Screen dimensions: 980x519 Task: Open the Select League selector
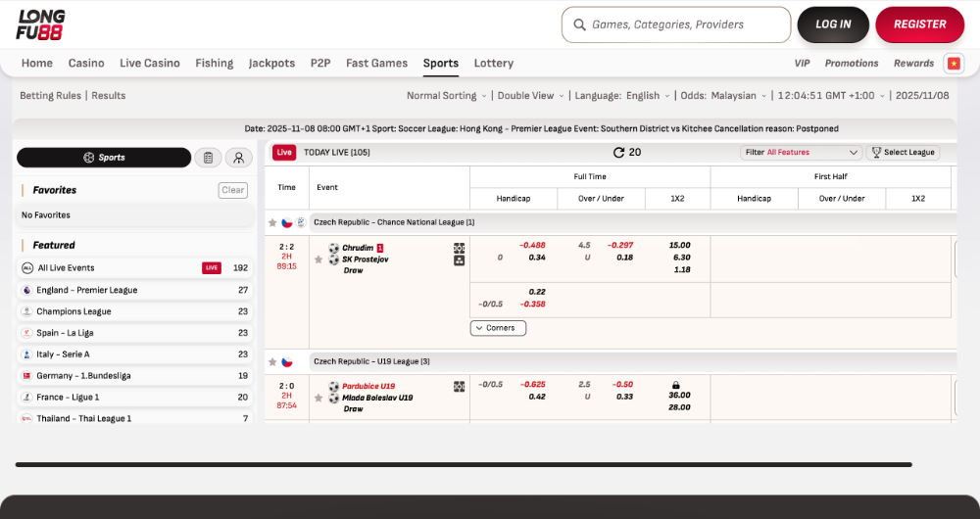click(x=903, y=153)
